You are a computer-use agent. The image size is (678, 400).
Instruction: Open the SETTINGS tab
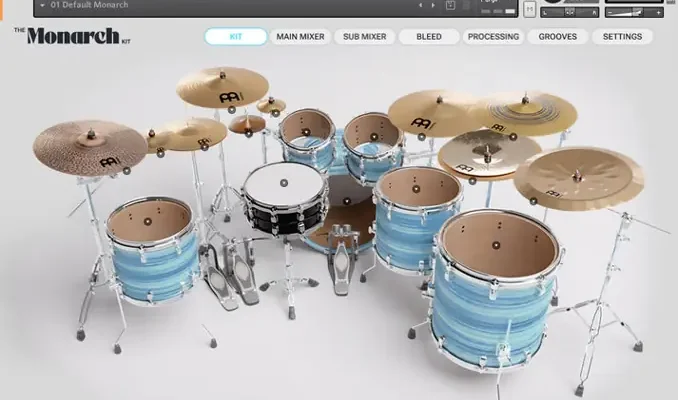(x=622, y=37)
